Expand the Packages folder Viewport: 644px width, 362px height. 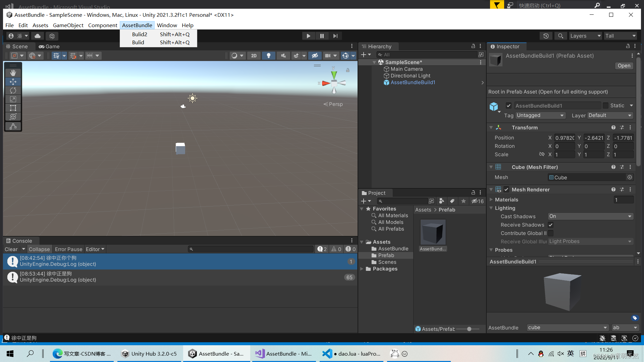pos(362,269)
